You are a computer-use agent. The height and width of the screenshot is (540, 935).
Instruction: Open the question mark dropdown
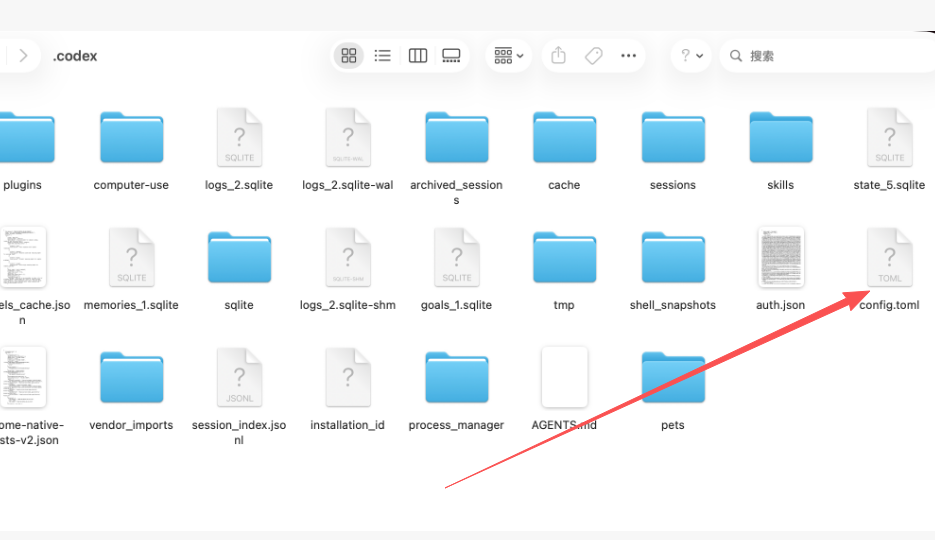click(692, 55)
